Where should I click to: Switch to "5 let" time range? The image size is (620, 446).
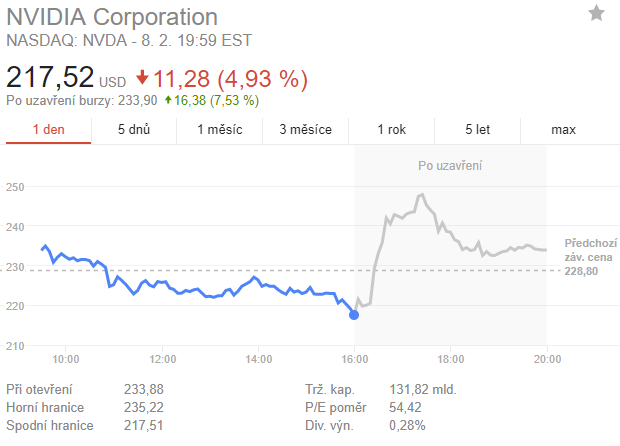[x=477, y=130]
